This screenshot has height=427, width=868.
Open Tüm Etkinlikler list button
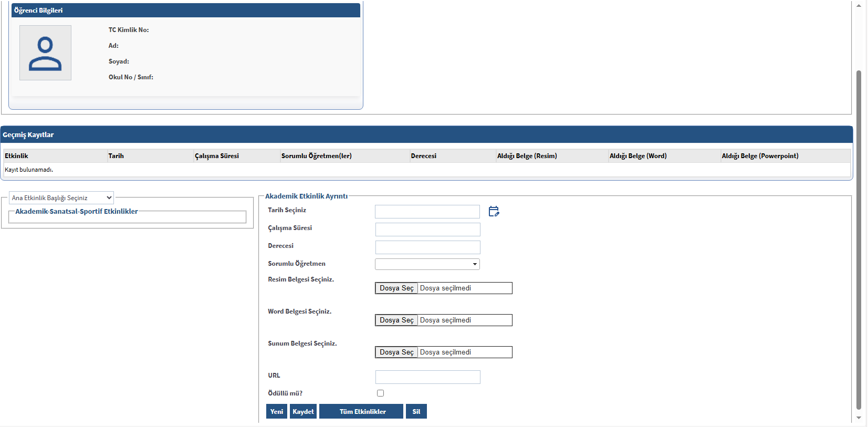361,411
